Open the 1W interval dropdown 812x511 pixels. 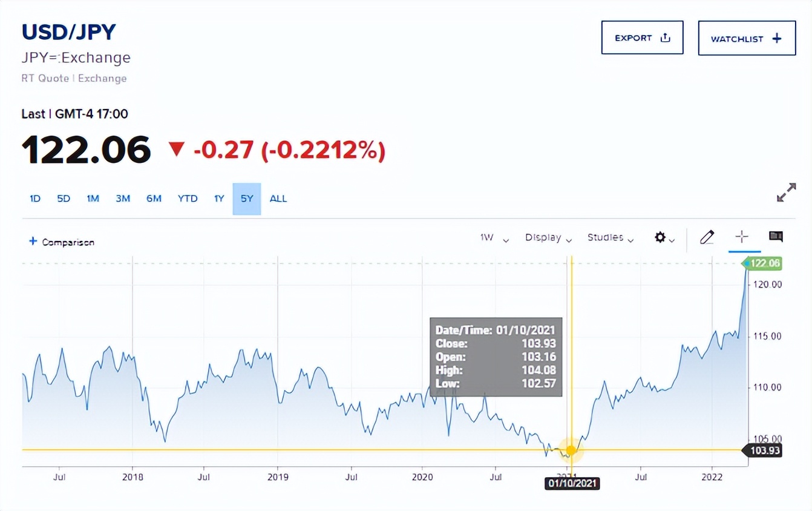(x=494, y=238)
